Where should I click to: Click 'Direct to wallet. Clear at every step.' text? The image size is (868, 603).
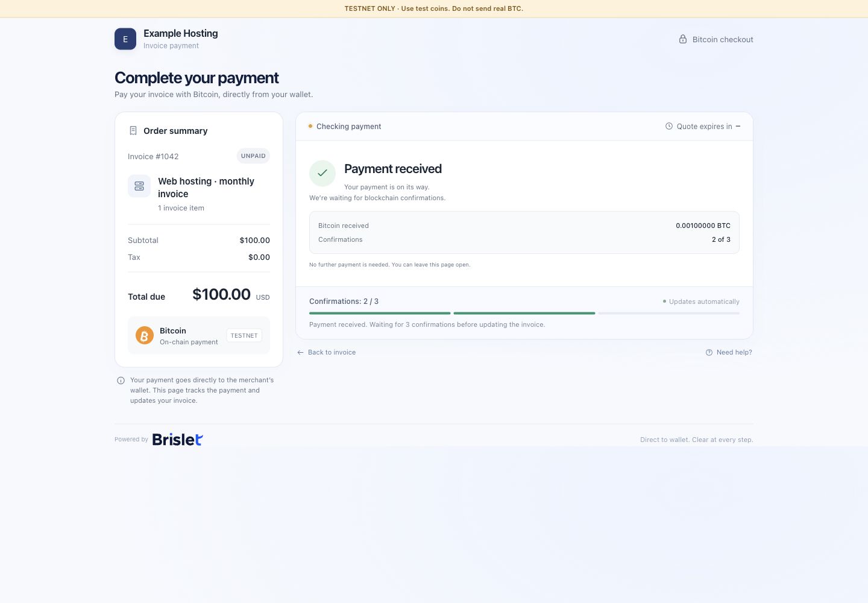(x=697, y=440)
